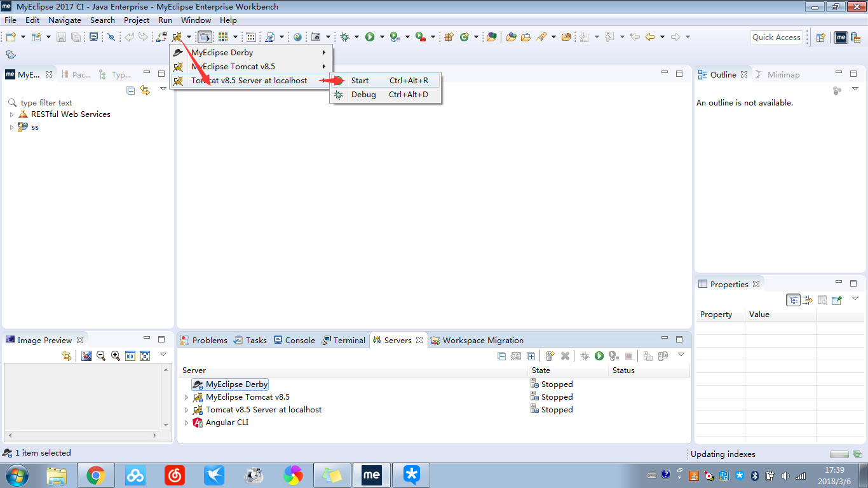The image size is (868, 488).
Task: Click the camera capture toolbar icon
Action: [316, 37]
